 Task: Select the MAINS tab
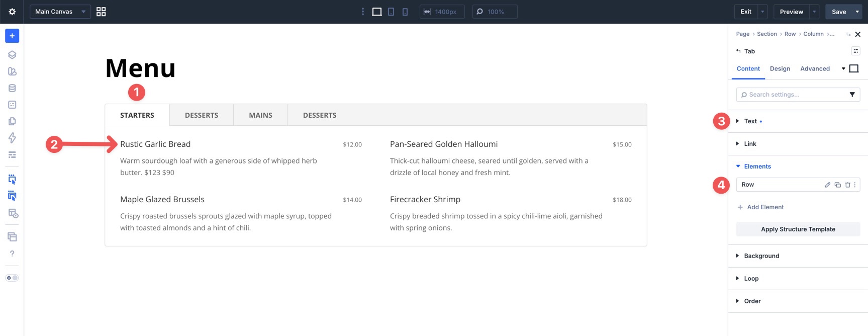(260, 115)
